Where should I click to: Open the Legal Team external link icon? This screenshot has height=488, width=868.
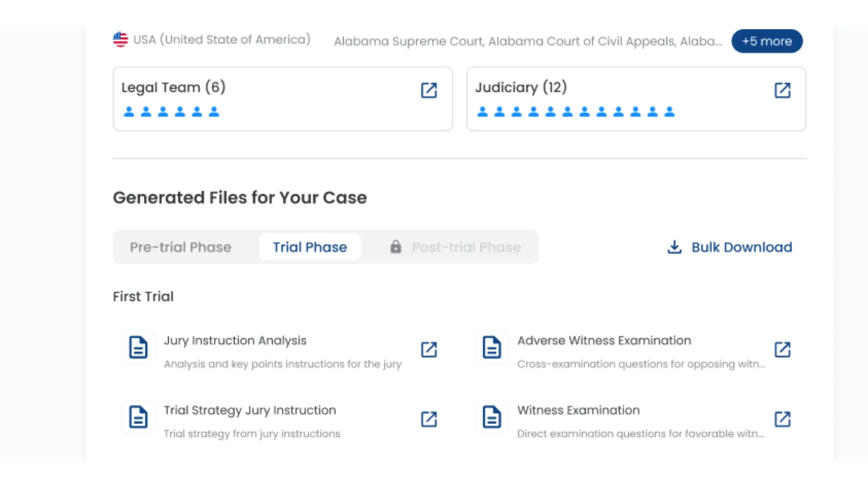coord(429,90)
